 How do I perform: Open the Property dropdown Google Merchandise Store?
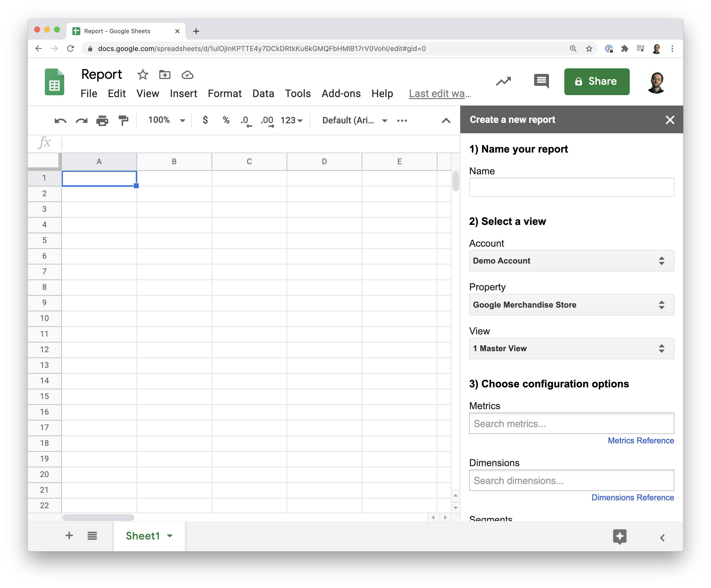click(x=571, y=305)
